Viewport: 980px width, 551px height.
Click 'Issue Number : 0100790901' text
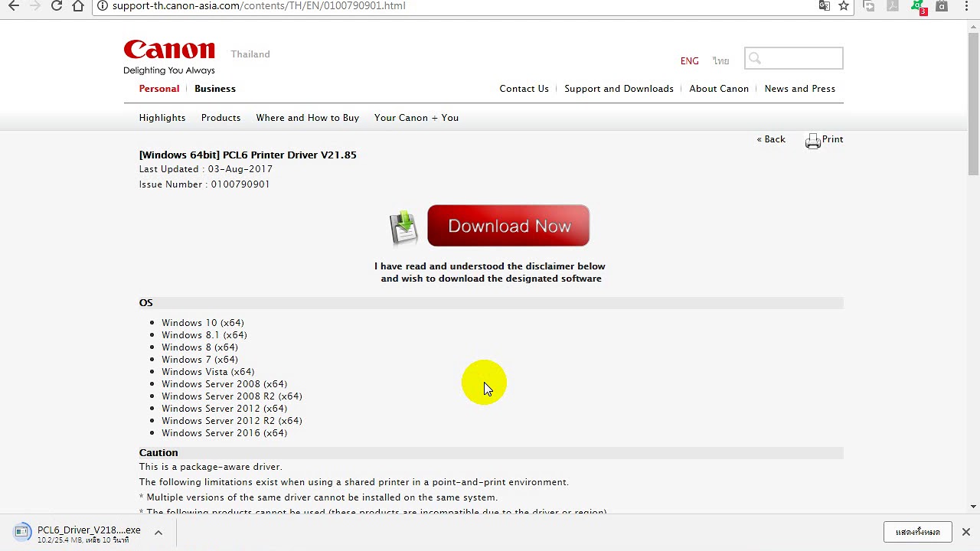[x=204, y=184]
